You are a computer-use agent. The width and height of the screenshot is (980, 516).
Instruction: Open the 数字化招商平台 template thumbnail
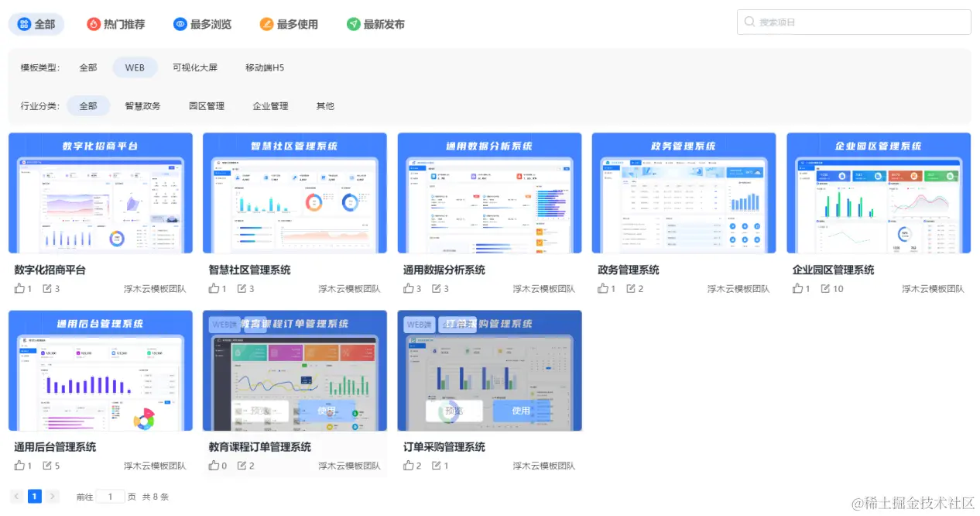pos(100,192)
